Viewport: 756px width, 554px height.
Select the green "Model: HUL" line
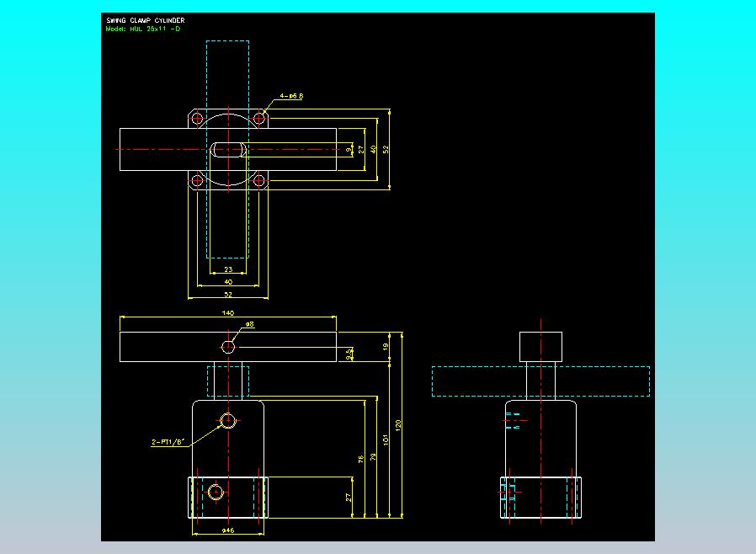point(143,29)
